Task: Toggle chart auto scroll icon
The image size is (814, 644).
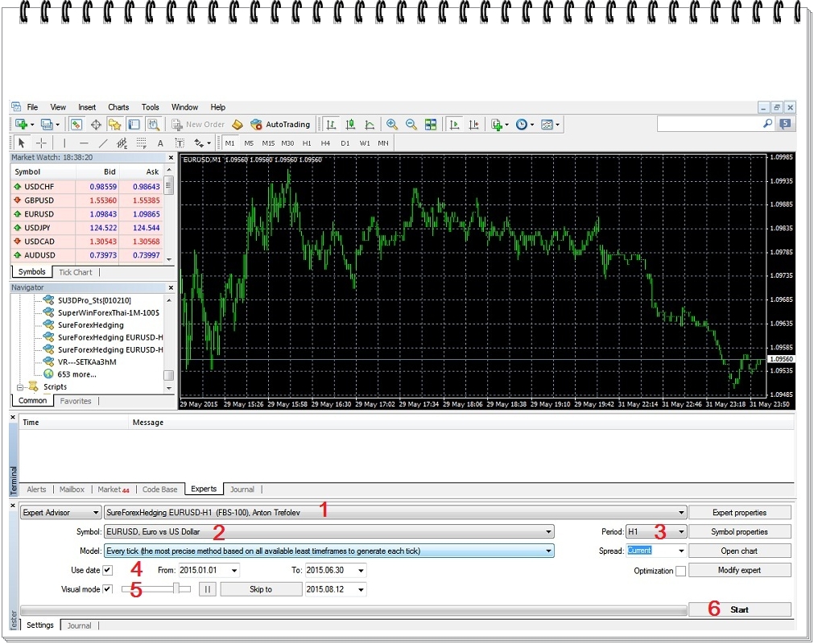Action: tap(454, 125)
